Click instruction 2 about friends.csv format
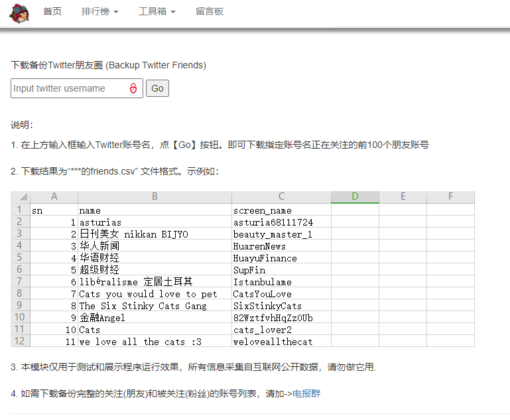The image size is (510, 420). 115,171
